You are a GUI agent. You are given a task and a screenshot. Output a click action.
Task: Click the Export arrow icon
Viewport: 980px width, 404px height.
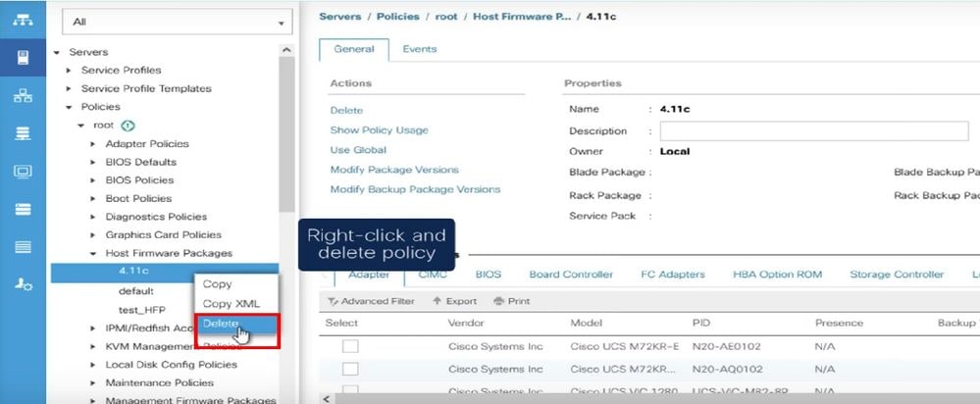click(438, 301)
